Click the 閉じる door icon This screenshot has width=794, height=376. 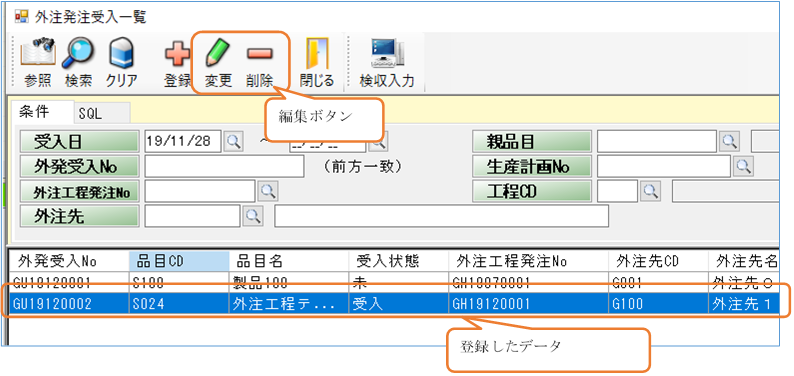tap(316, 53)
